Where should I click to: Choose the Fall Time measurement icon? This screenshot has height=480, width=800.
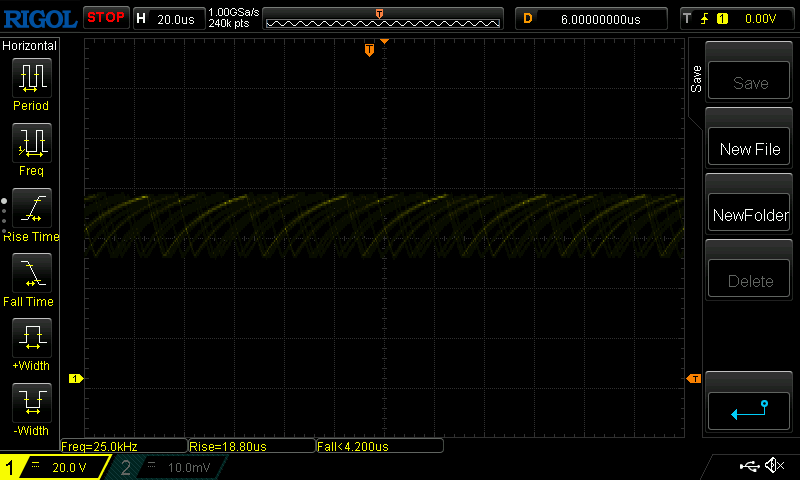(x=31, y=273)
